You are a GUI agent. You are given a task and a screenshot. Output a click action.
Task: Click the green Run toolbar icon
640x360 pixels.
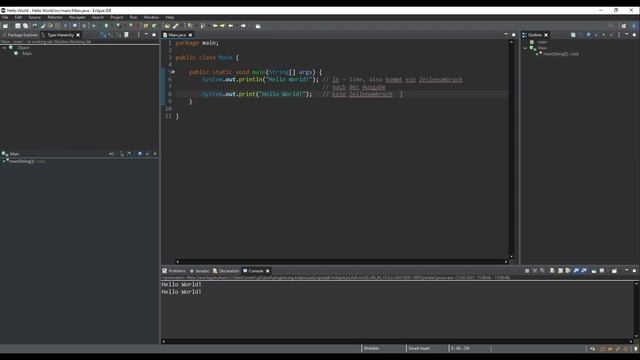click(106, 26)
